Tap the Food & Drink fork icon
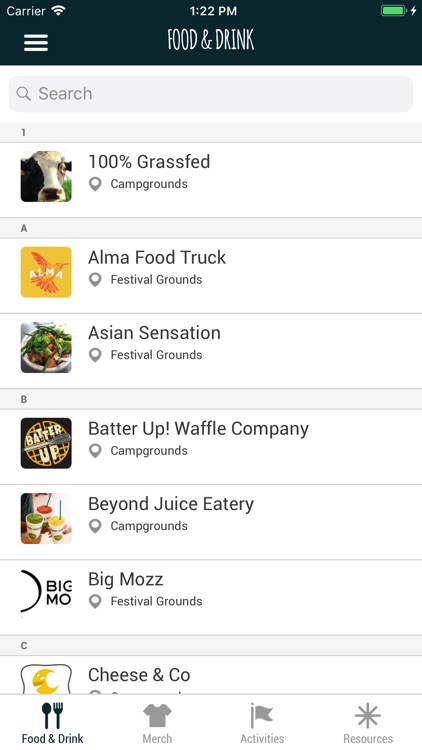The height and width of the screenshot is (750, 422). click(52, 715)
